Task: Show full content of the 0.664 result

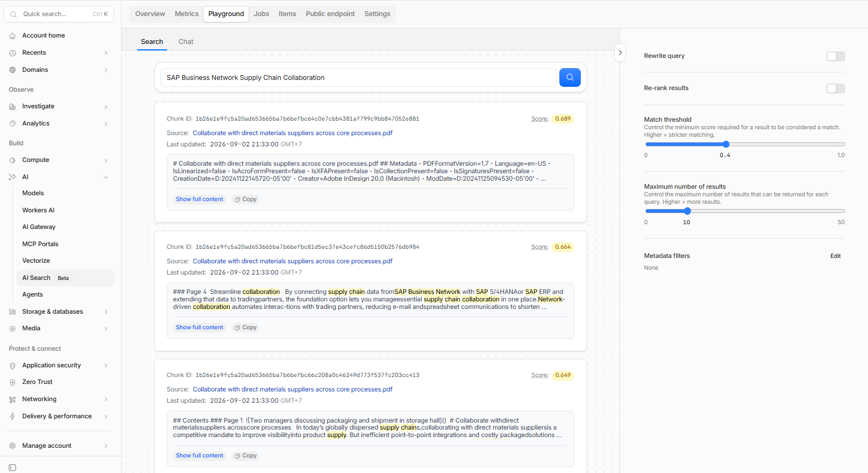Action: (199, 327)
